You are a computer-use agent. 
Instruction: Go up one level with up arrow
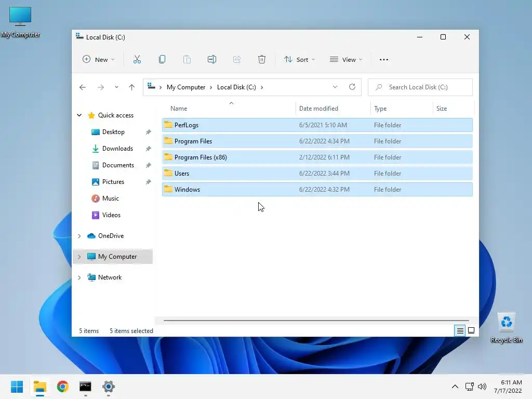click(x=131, y=87)
